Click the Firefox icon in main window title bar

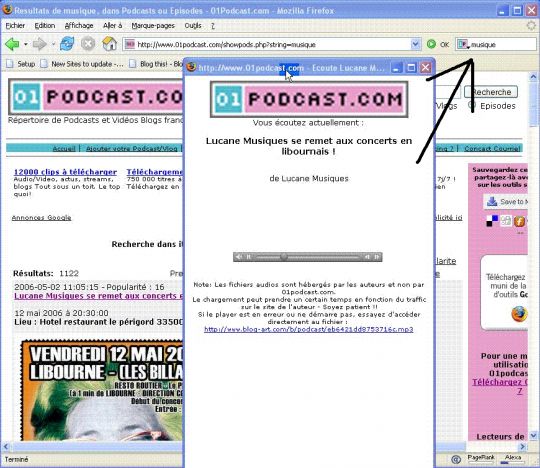(7, 10)
